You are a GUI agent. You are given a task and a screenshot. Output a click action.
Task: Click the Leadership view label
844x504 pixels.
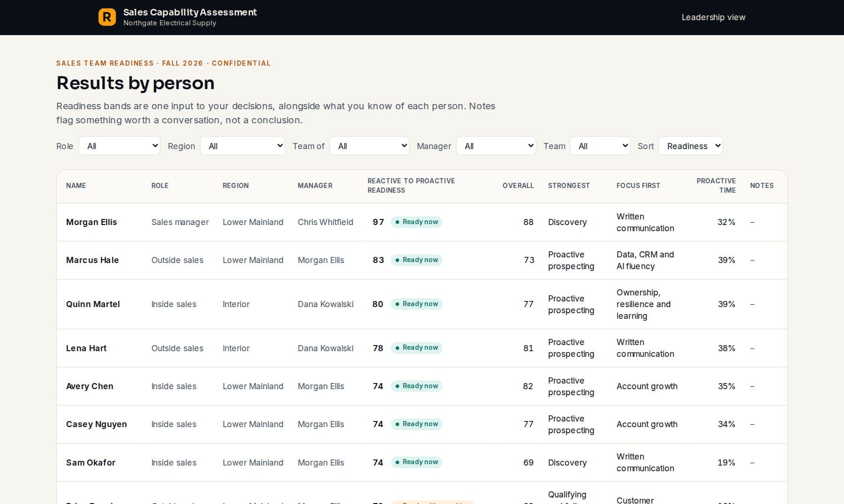(x=713, y=17)
